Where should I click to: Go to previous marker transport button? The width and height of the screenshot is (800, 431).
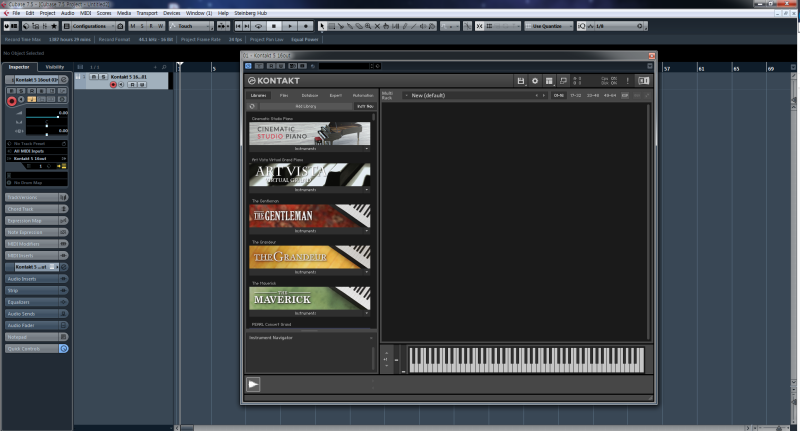pos(238,26)
